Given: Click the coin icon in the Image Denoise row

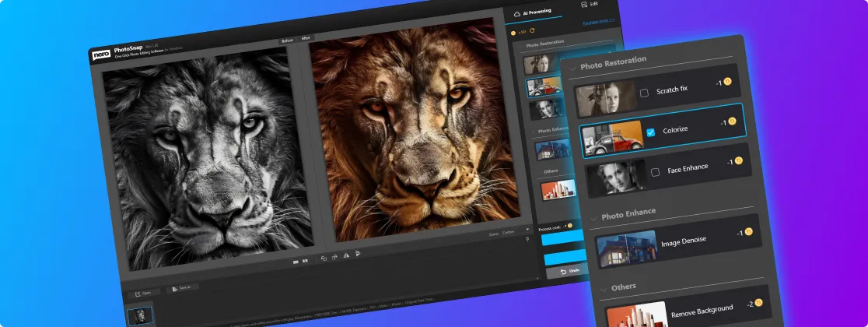Looking at the screenshot, I should 748,232.
